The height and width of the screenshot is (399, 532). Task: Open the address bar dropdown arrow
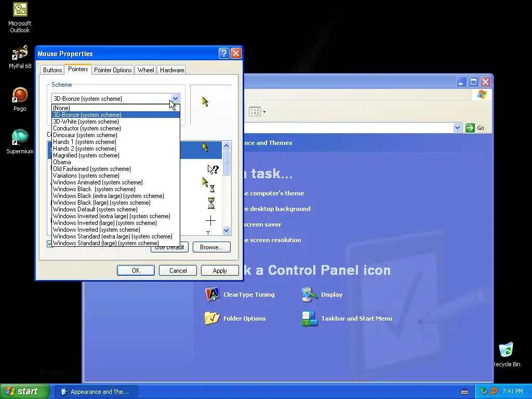[457, 128]
